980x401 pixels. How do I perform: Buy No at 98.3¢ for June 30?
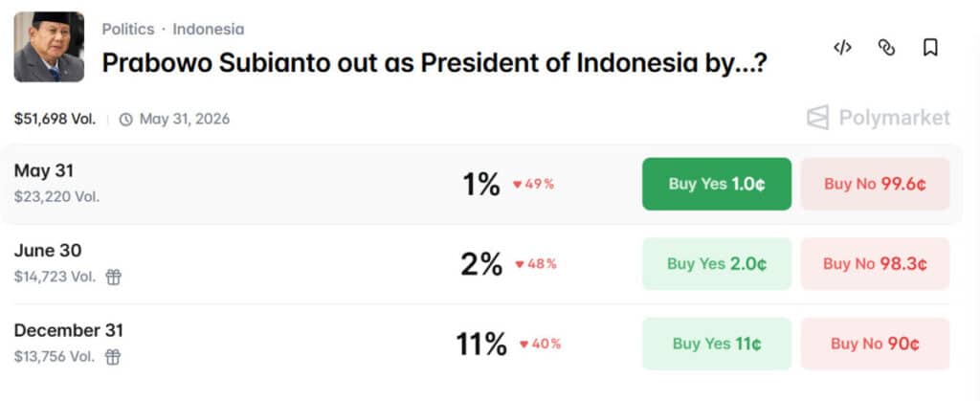[875, 263]
